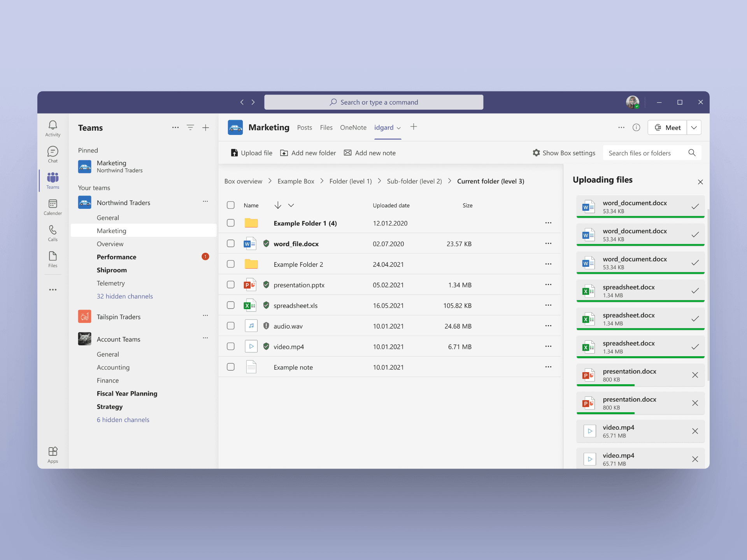Viewport: 747px width, 560px height.
Task: Cancel the first video.mp4 upload
Action: click(695, 431)
